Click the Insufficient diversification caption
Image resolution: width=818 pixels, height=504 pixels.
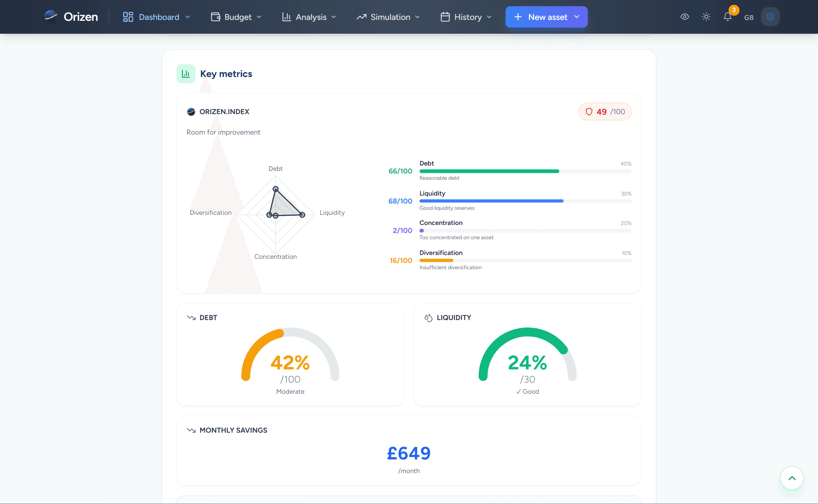(x=450, y=267)
